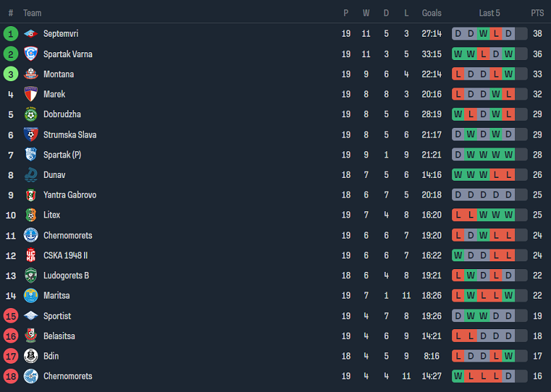Open the Yantra Gabrovo team name
This screenshot has height=392, width=551.
69,195
